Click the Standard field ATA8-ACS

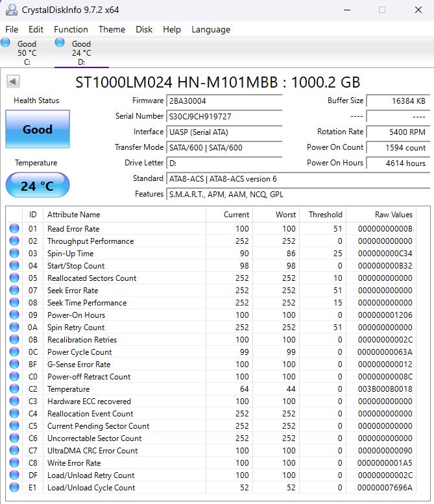pyautogui.click(x=298, y=179)
